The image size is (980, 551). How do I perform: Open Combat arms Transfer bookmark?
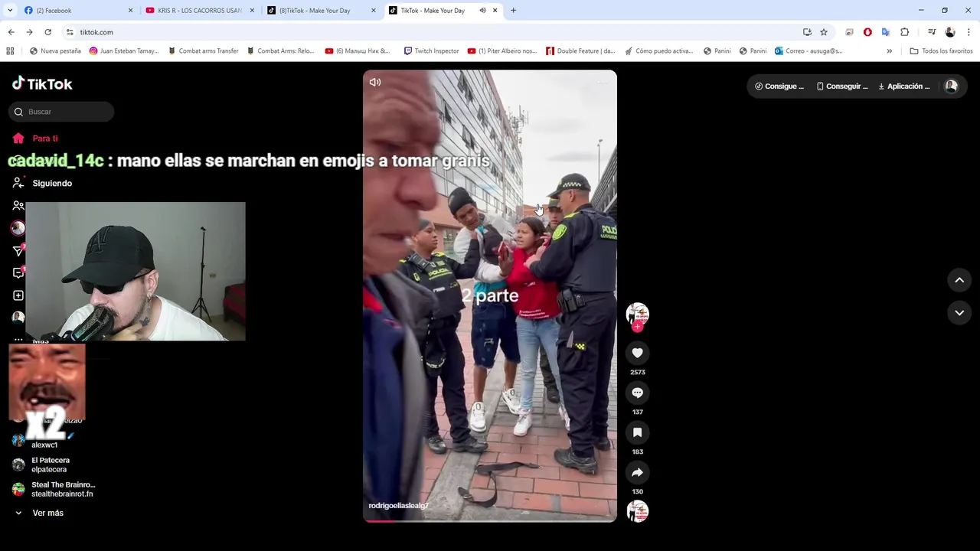203,51
